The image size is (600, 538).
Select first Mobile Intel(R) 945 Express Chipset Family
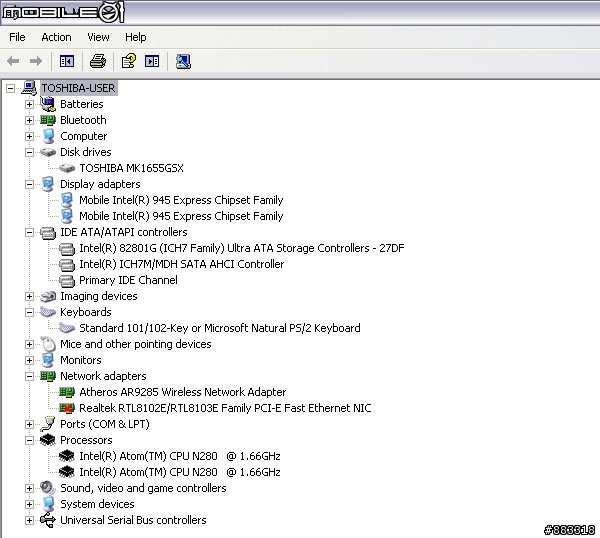coord(181,200)
